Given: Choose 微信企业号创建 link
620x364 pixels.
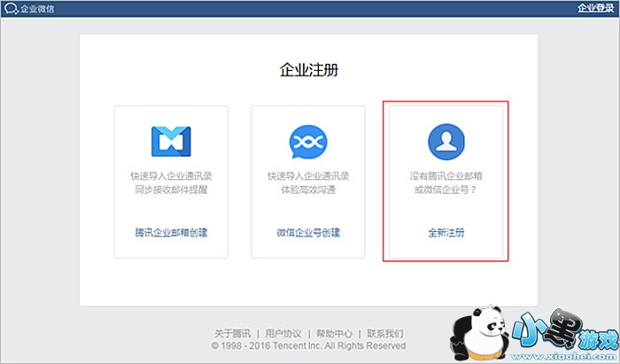Looking at the screenshot, I should coord(308,232).
